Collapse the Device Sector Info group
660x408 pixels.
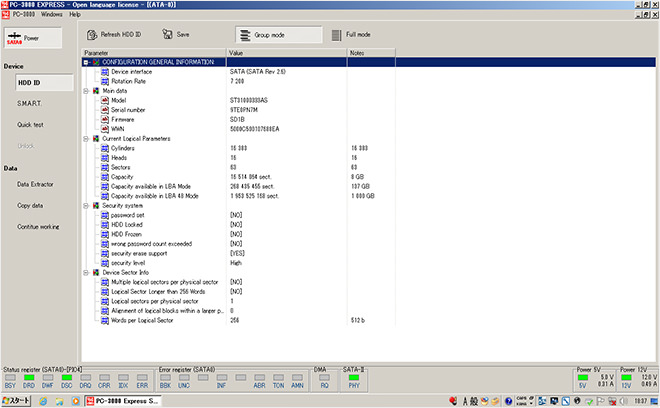tap(86, 273)
